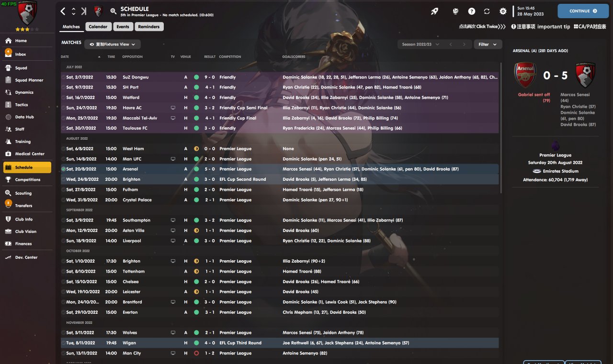Switch to the Calendar tab
613x364 pixels.
pos(98,27)
